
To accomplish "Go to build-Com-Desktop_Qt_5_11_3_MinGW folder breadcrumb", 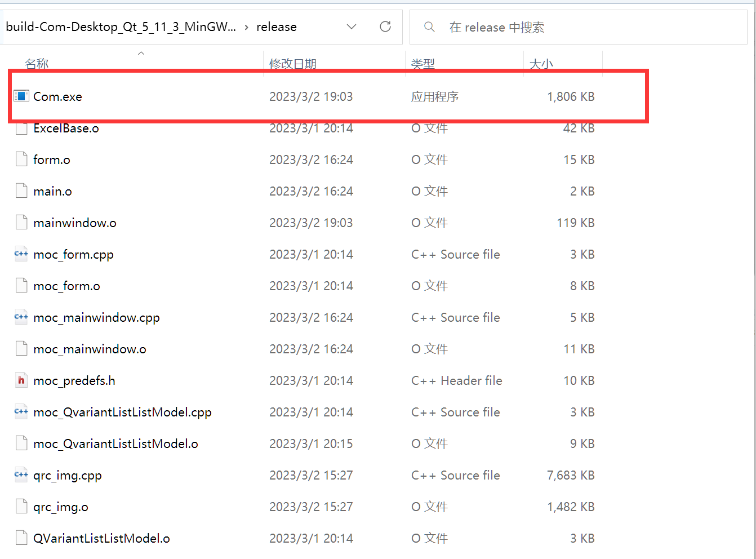I will click(121, 26).
